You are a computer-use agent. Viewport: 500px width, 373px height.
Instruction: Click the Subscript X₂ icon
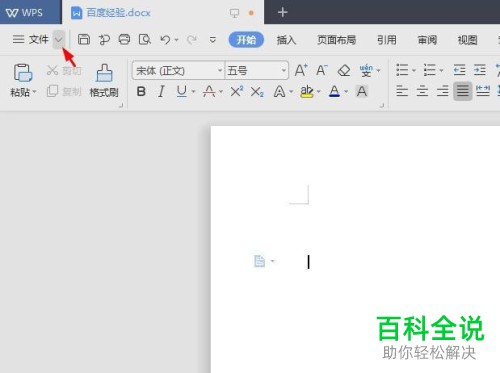257,92
